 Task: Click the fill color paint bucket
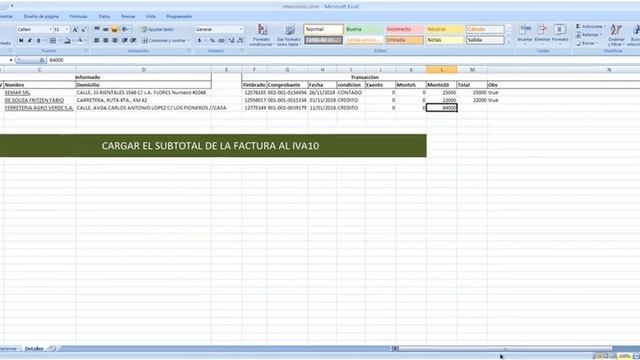(x=67, y=40)
